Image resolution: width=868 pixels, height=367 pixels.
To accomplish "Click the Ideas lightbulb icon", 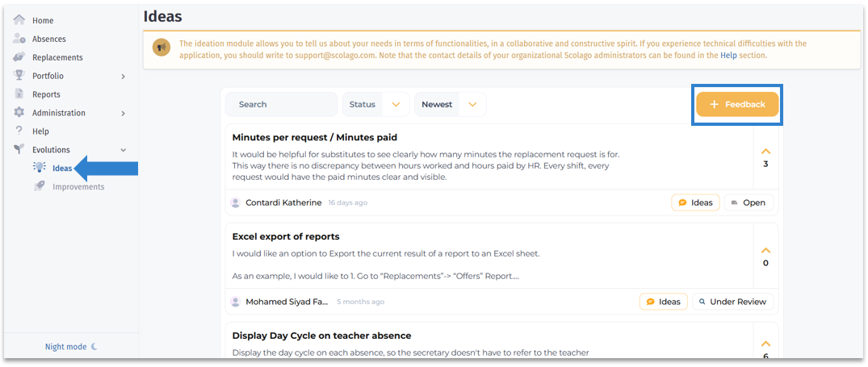I will [40, 168].
